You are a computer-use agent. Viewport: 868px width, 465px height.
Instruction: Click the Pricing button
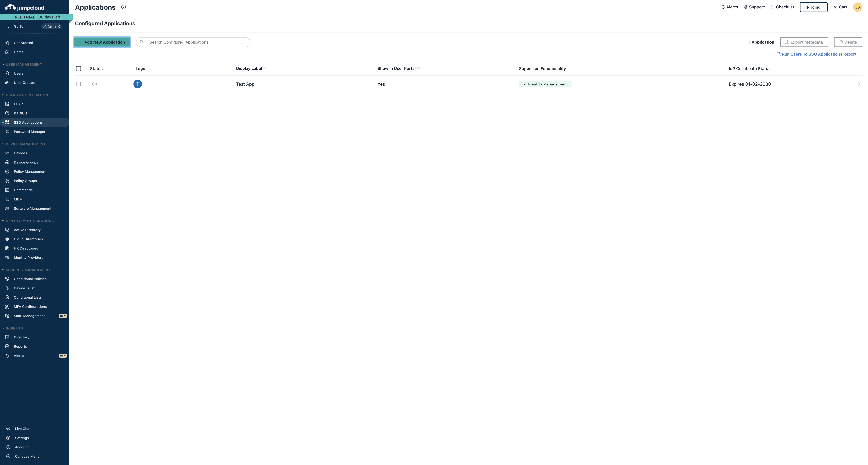pos(813,7)
